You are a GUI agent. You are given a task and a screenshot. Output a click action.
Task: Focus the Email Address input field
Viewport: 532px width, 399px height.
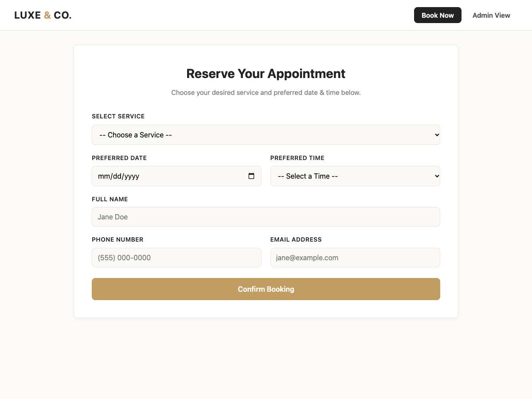[355, 258]
